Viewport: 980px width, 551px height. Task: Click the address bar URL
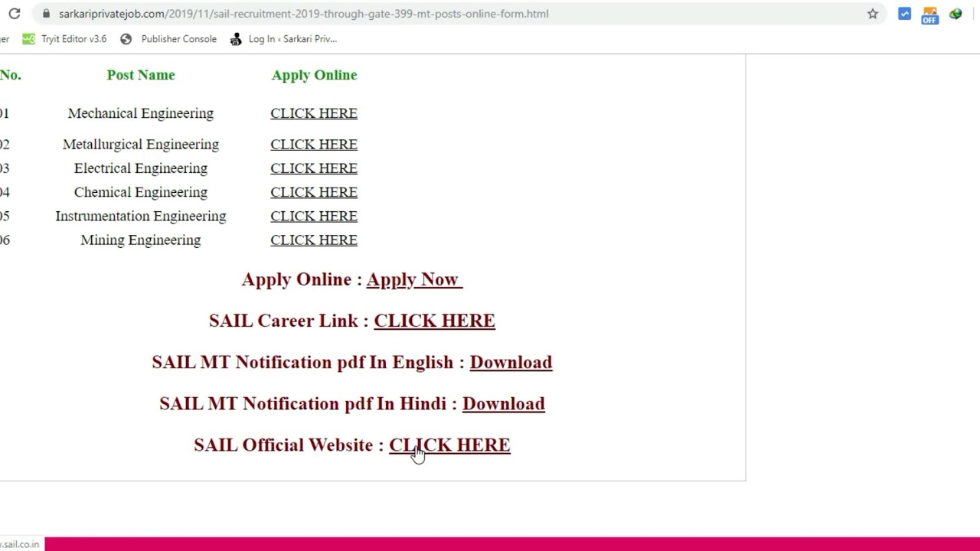click(x=304, y=14)
